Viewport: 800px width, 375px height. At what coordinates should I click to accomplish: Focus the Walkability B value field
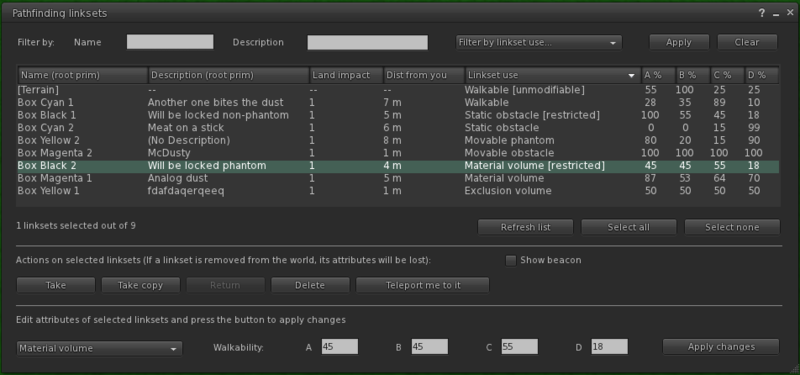click(x=430, y=347)
